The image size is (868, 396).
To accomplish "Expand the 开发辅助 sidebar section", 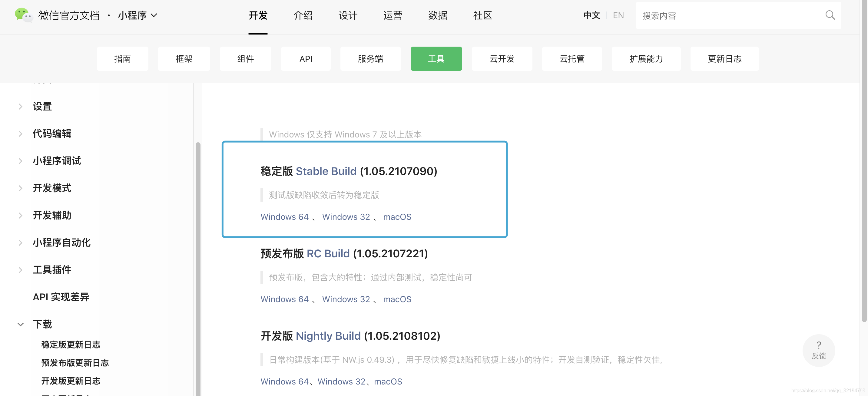I will 21,216.
